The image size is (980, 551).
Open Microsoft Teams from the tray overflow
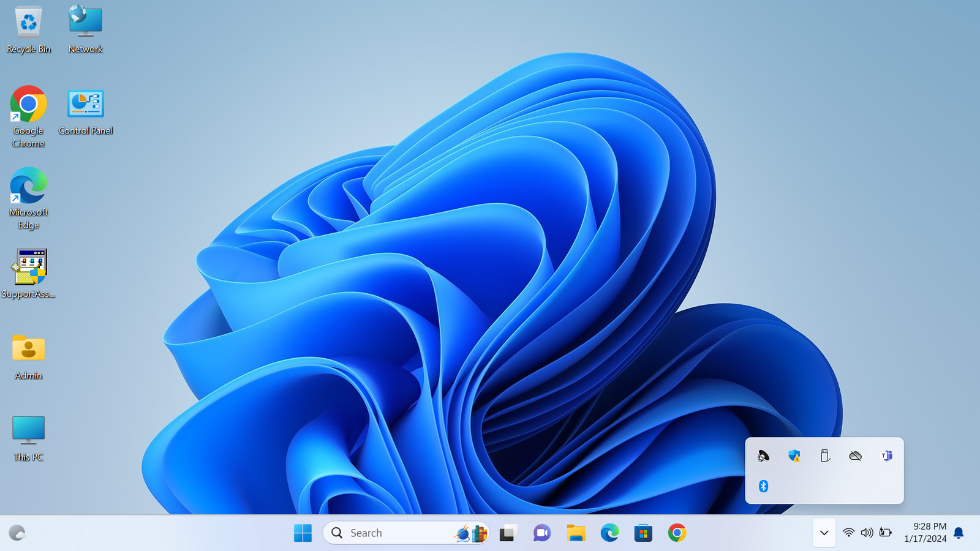pyautogui.click(x=886, y=456)
